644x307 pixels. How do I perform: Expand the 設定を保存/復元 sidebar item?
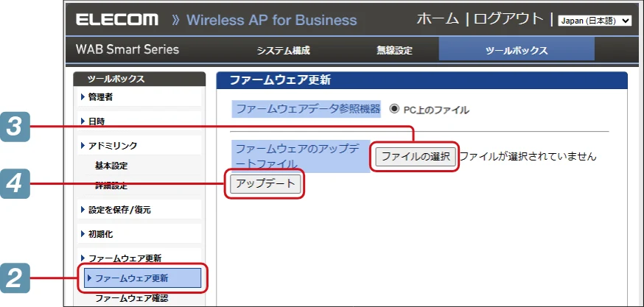[x=139, y=210]
